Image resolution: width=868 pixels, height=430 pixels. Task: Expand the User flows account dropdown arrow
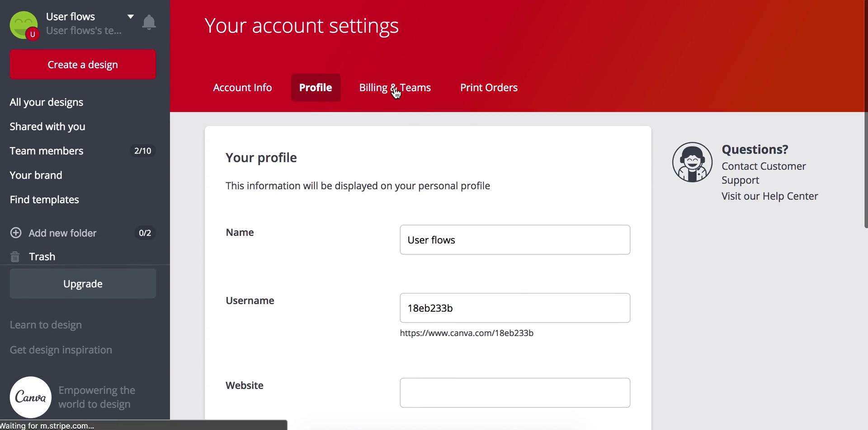click(130, 17)
